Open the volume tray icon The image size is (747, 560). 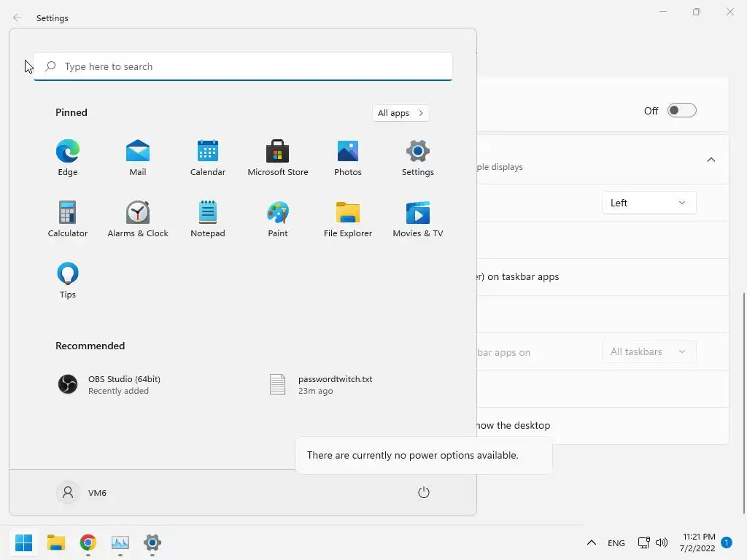pos(662,542)
